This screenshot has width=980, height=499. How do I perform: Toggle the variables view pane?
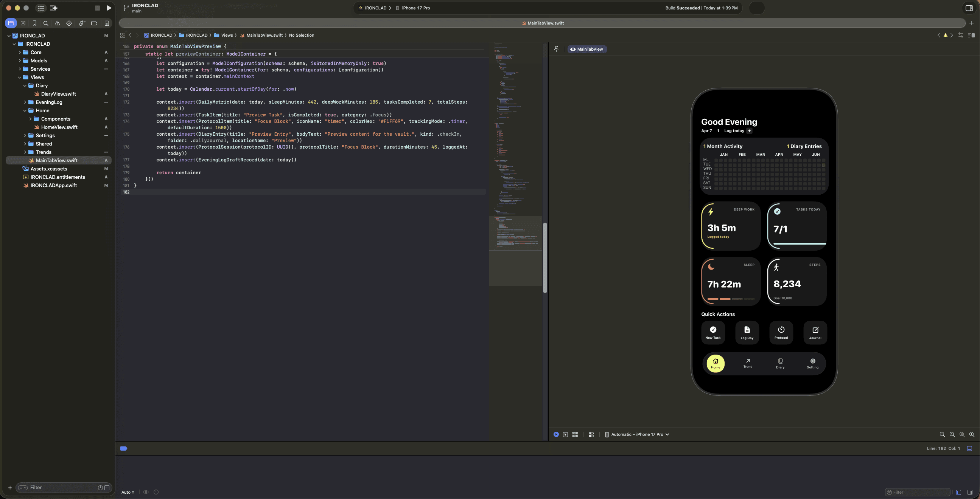[959, 492]
